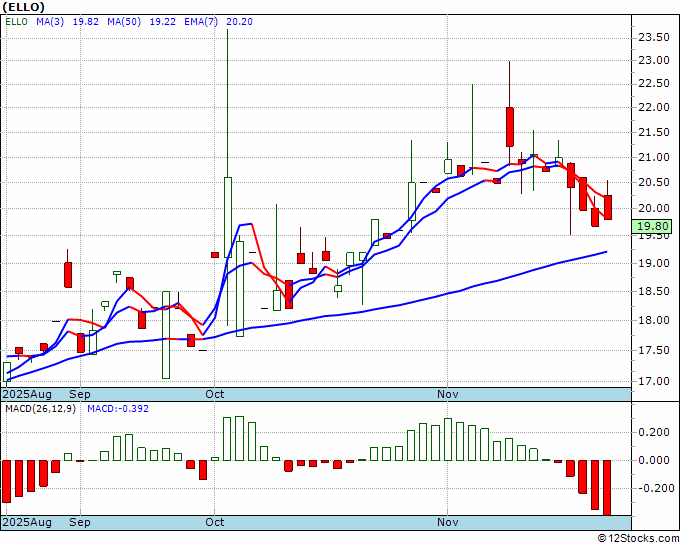Click the 22.50 price axis label

click(654, 83)
